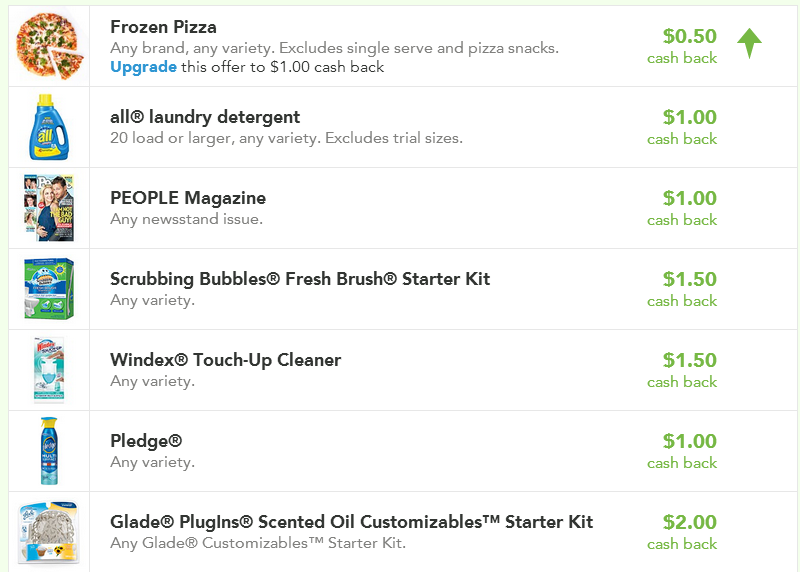Select the Windex Touch-Up Cleaner offer title
800x572 pixels.
coord(226,360)
